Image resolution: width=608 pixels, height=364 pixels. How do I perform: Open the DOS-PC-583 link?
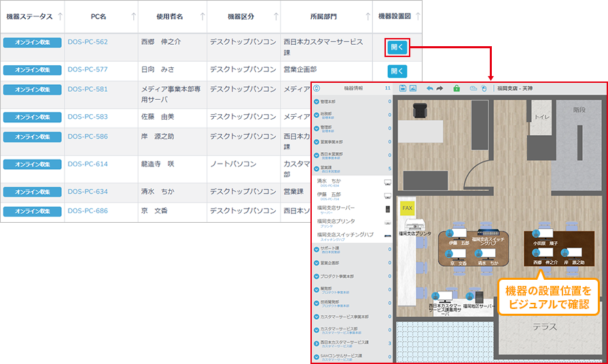coord(88,117)
